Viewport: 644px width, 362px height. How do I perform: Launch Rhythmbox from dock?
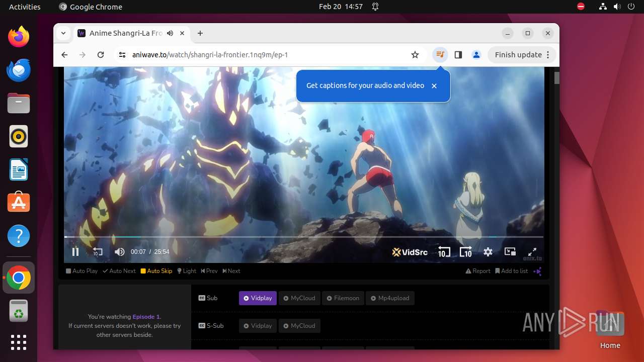click(x=19, y=136)
